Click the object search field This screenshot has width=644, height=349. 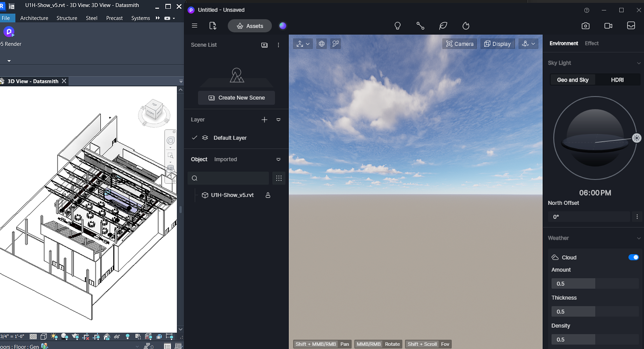tap(228, 178)
